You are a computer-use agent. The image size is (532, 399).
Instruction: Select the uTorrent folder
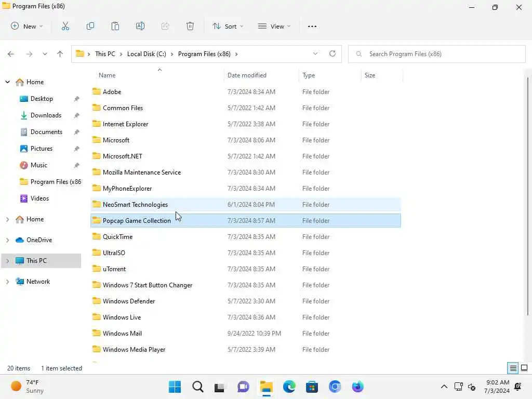point(246,269)
